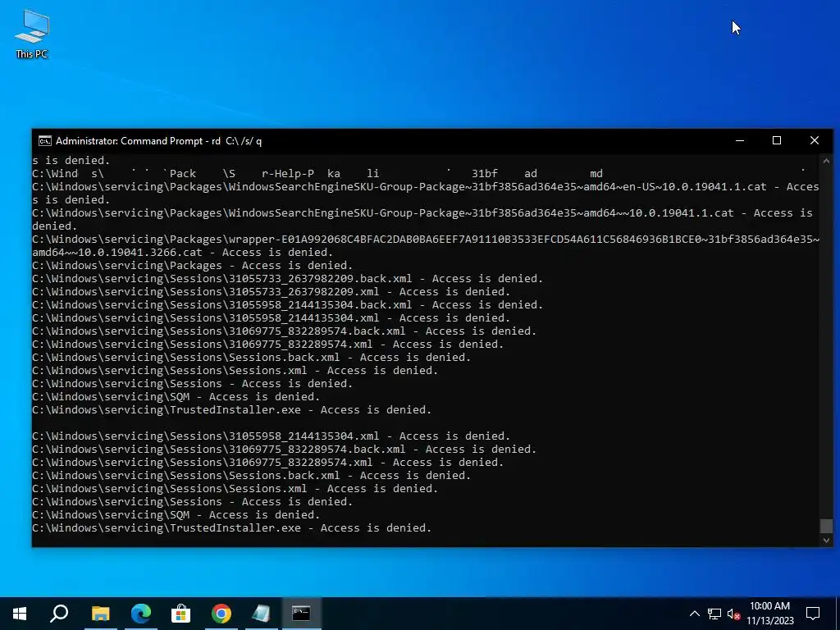
Task: Launch File Explorer from the taskbar
Action: tap(100, 614)
